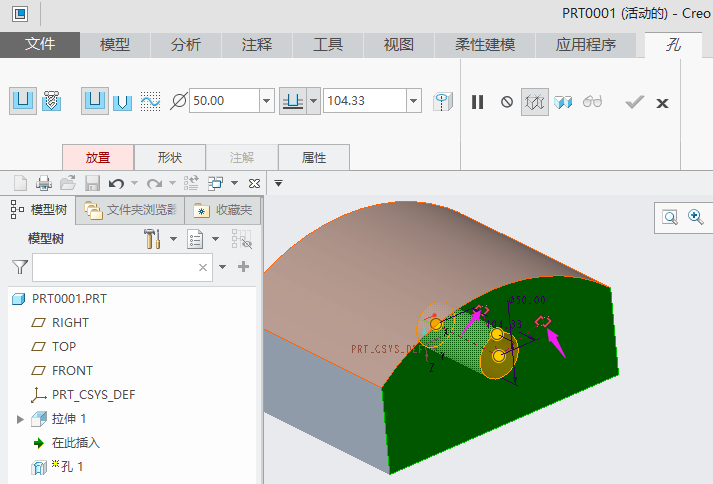Viewport: 713px width, 484px height.
Task: Switch to the 文件夹浏览器 tab
Action: pos(131,210)
